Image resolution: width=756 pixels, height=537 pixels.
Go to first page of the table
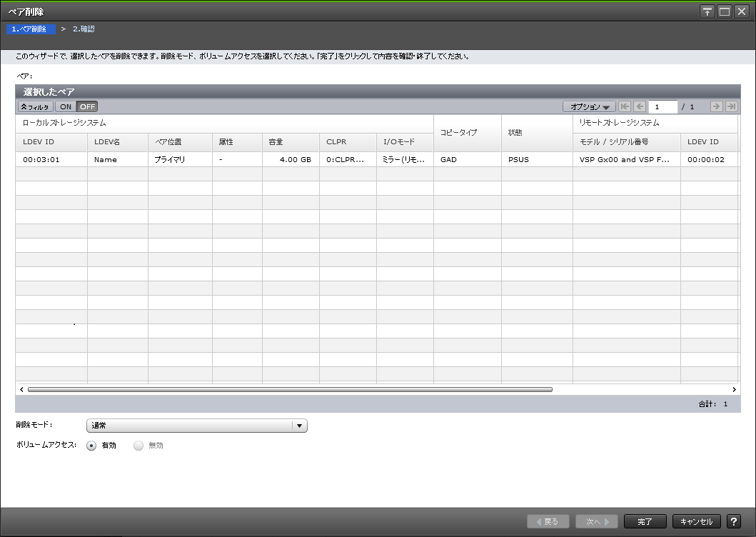tap(625, 106)
